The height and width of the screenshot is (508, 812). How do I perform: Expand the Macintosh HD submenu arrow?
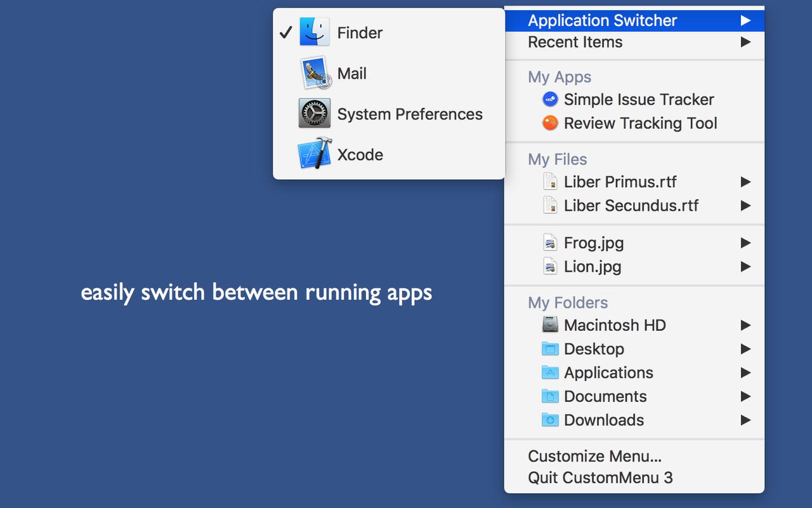pos(746,325)
